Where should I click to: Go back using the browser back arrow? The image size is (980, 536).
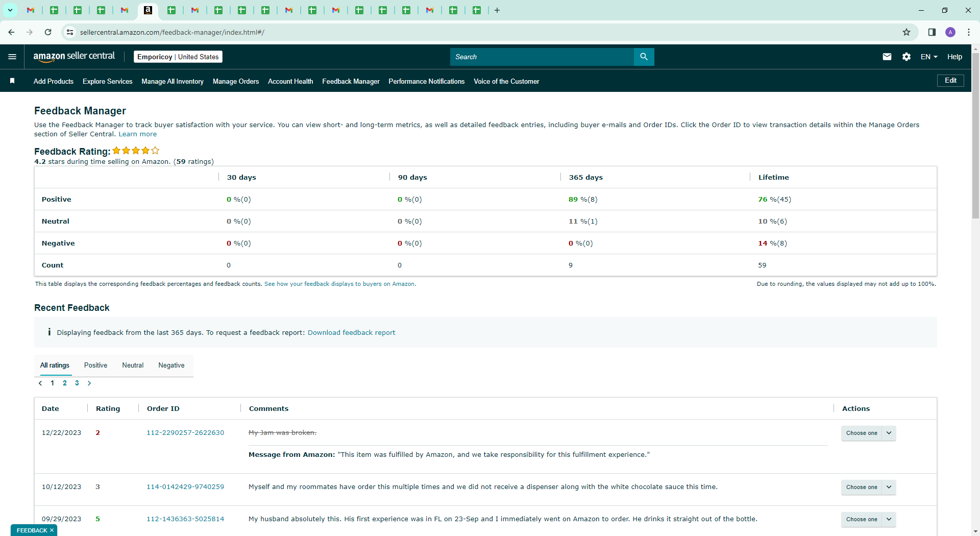(11, 32)
